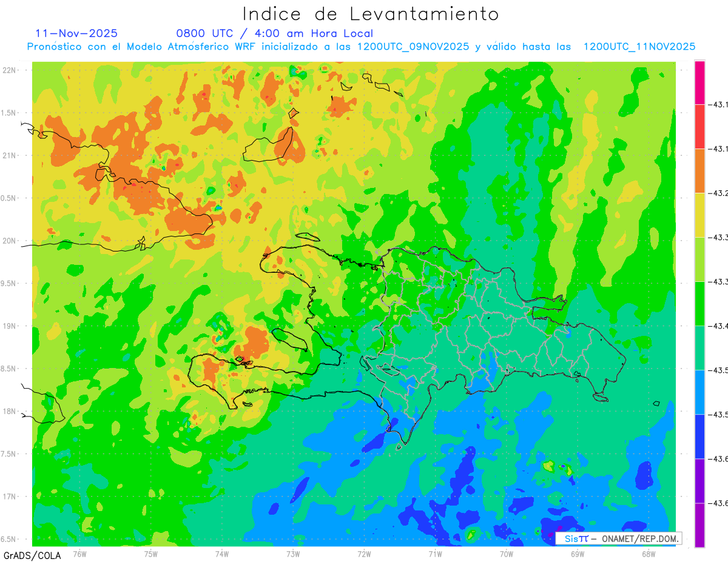Select the purple swatch at legend bottom

pos(699,525)
